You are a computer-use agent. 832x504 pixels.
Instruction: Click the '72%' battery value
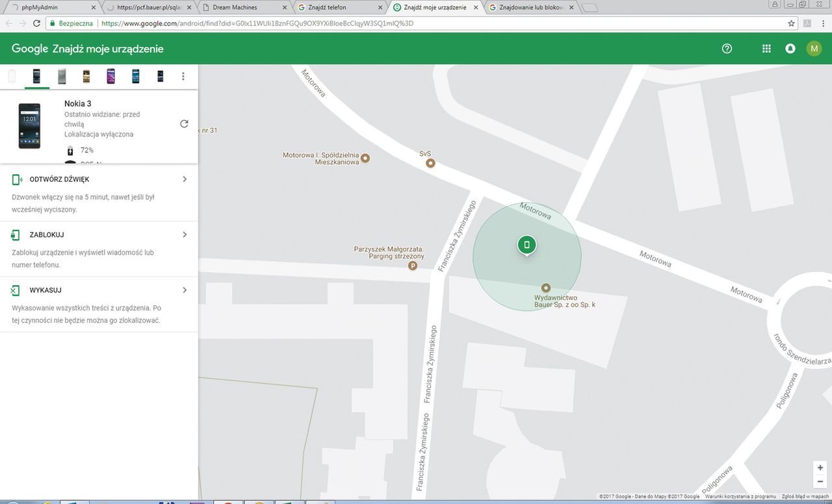(x=87, y=151)
